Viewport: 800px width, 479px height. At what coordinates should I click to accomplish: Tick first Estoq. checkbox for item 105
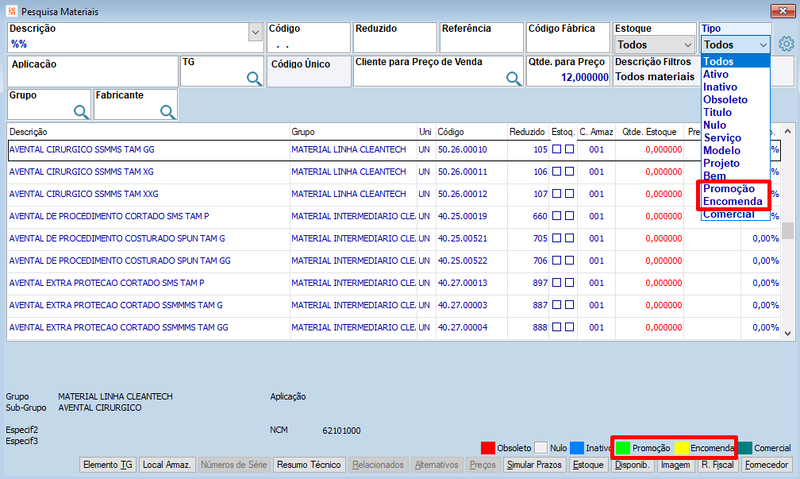pos(557,149)
